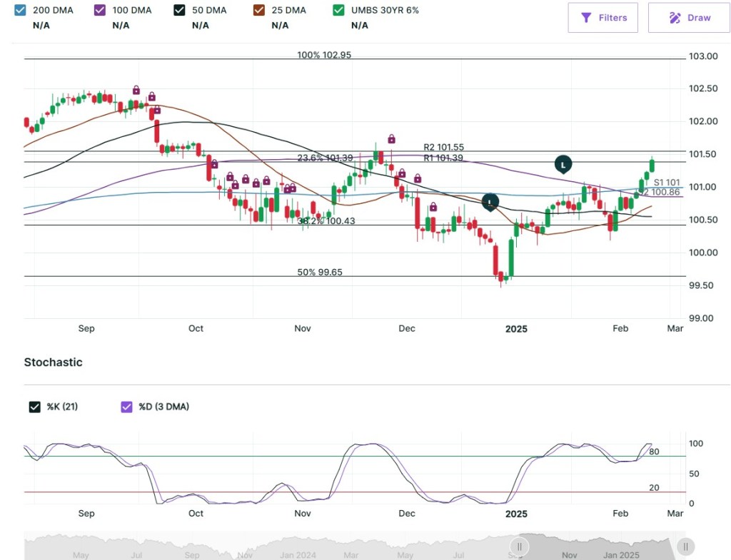731x560 pixels.
Task: Disable the 25 DMA overlay
Action: [x=259, y=10]
